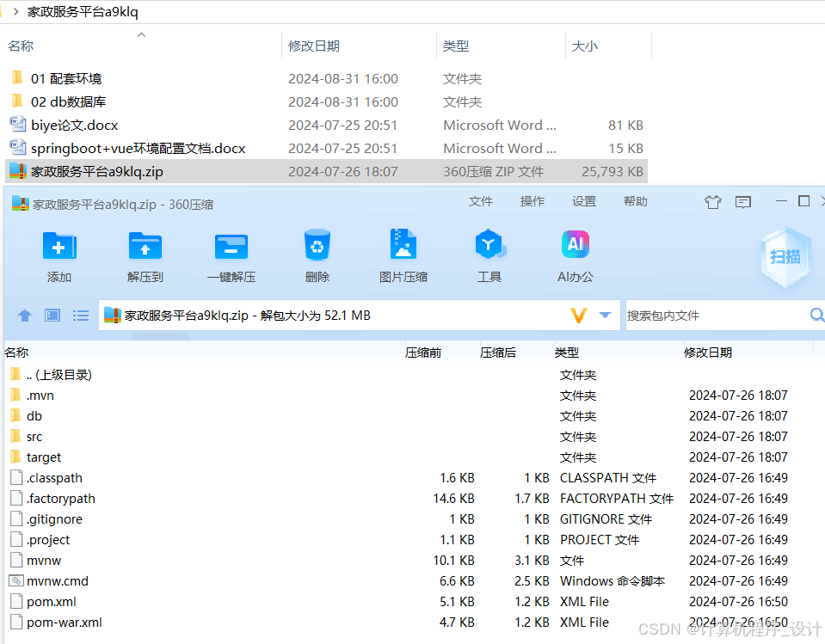Click the magnifier icon in archive search
Image resolution: width=825 pixels, height=644 pixels.
click(x=816, y=316)
